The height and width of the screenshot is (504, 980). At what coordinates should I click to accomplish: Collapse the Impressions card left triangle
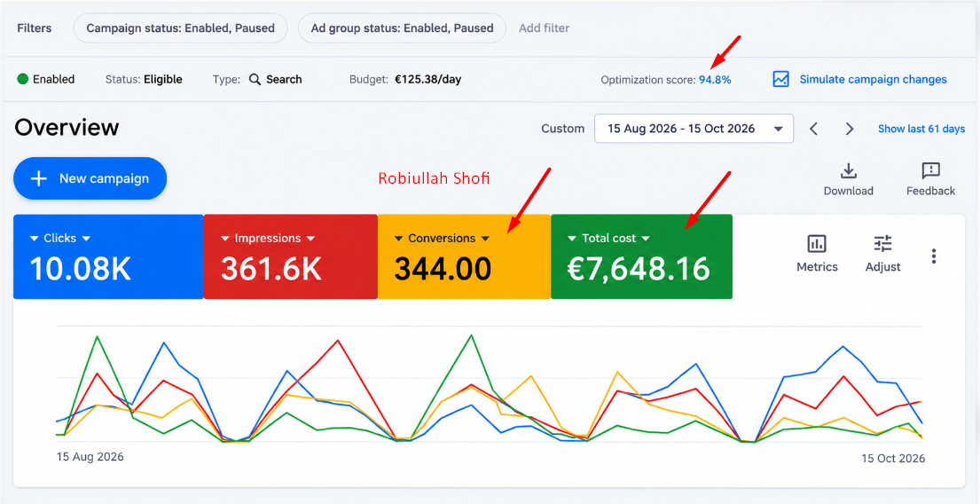pyautogui.click(x=225, y=238)
